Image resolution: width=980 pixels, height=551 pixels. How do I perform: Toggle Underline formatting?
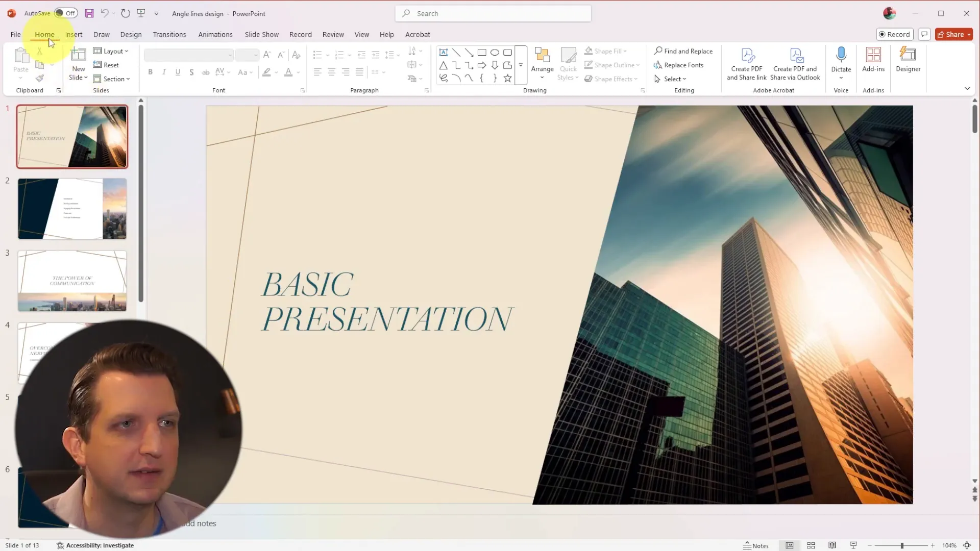pos(178,72)
